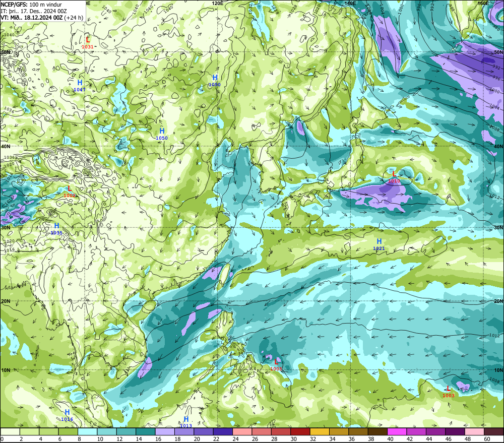Pick the olive green 6–8 legend swatch
The height and width of the screenshot is (443, 504).
[68, 431]
